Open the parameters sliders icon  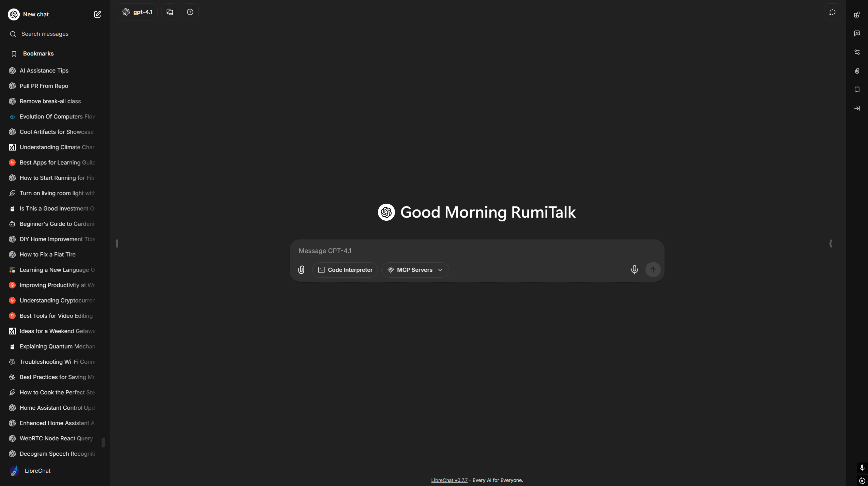point(857,52)
